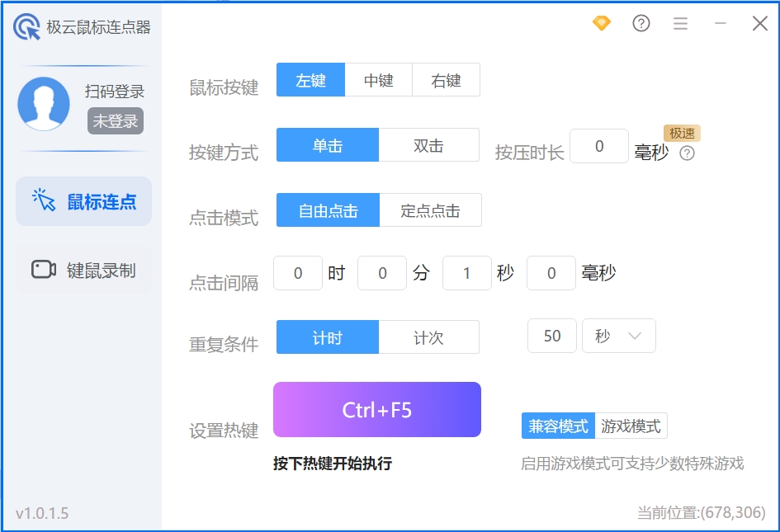Switch to 自由点击 mode

pos(328,210)
